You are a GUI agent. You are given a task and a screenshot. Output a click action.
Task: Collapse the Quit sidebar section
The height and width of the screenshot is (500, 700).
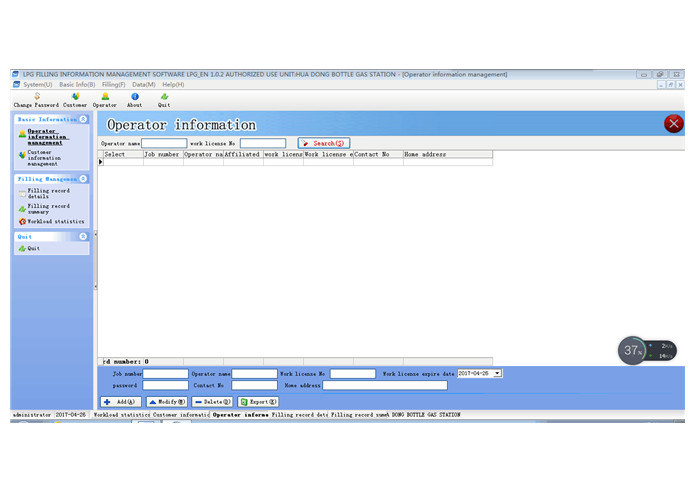83,237
